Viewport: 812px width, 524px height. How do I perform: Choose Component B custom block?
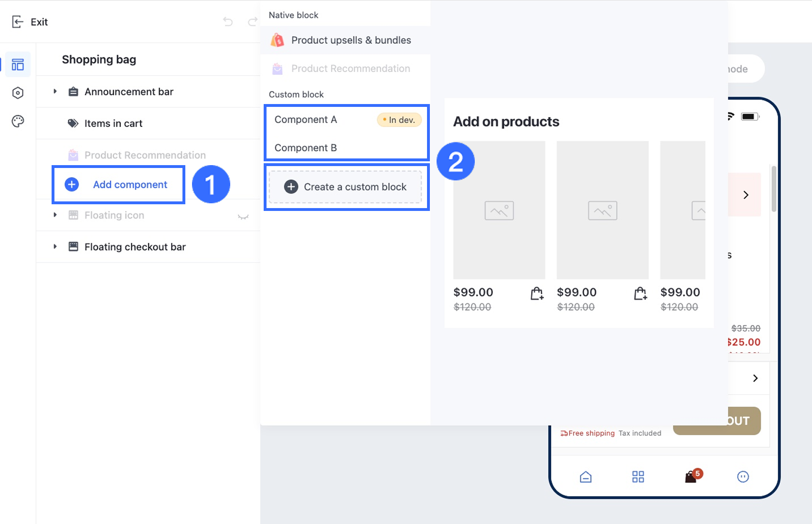pos(306,148)
